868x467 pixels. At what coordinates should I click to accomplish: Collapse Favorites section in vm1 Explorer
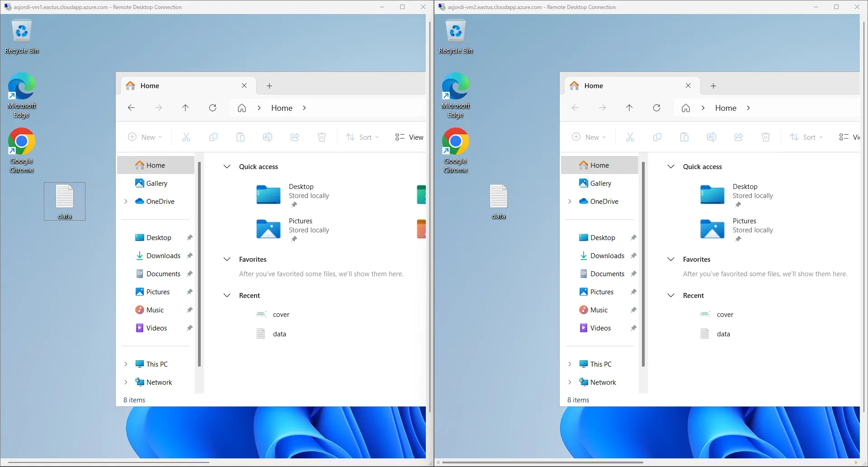227,259
